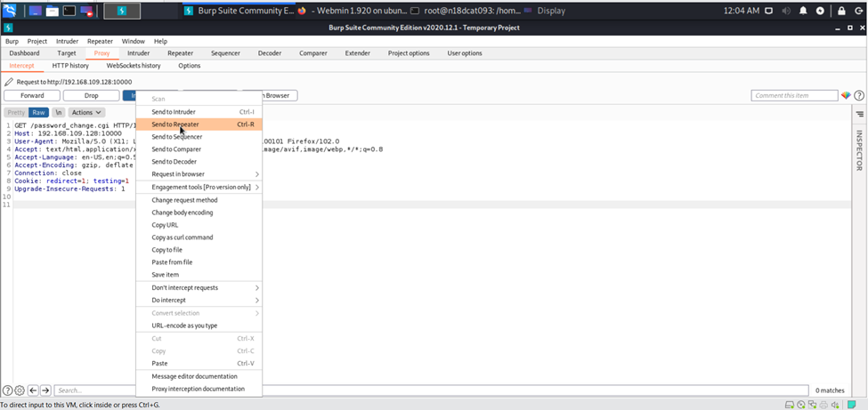Image resolution: width=868 pixels, height=410 pixels.
Task: Open the Intruder menu in menu bar
Action: click(x=67, y=42)
